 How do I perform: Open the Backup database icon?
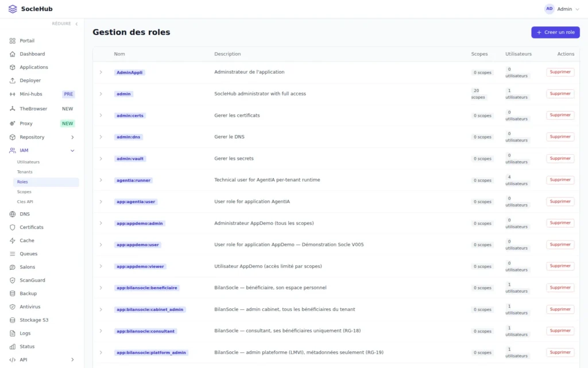pos(13,294)
